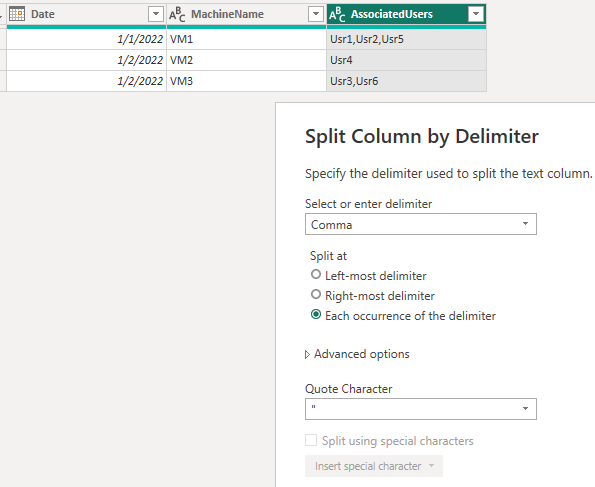595x487 pixels.
Task: Click the cell Usr1,Usr2,Usr5
Action: coord(406,39)
